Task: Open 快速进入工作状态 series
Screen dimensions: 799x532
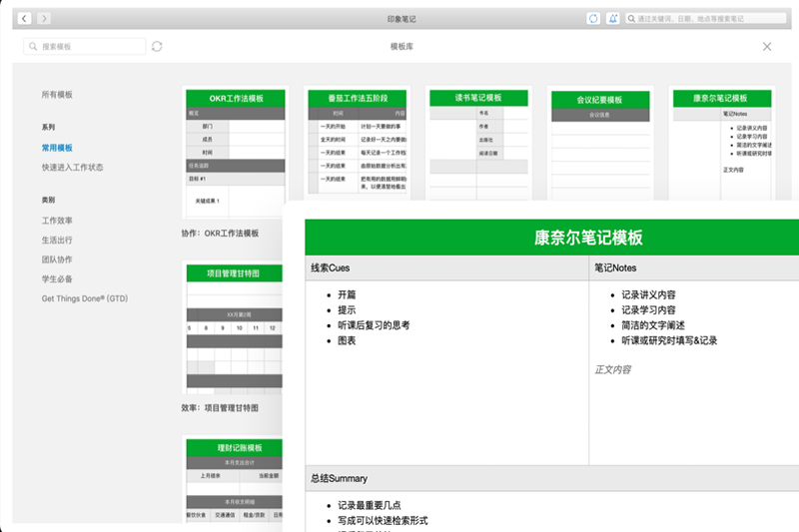Action: point(72,168)
